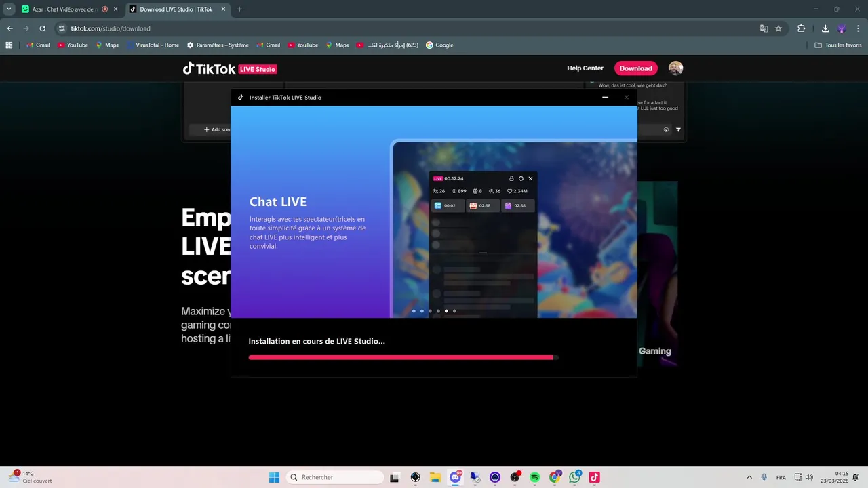Open the TikTok account avatar menu
This screenshot has height=488, width=868.
point(675,68)
